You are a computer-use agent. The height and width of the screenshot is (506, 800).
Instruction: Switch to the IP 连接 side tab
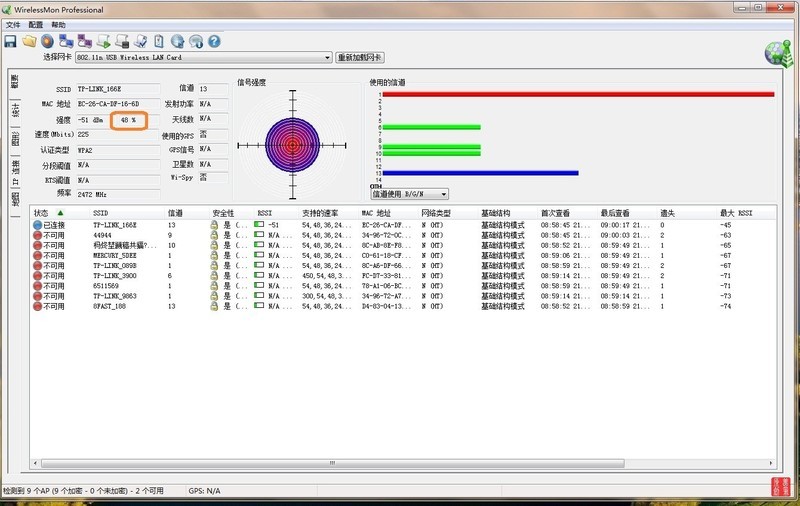click(x=15, y=172)
